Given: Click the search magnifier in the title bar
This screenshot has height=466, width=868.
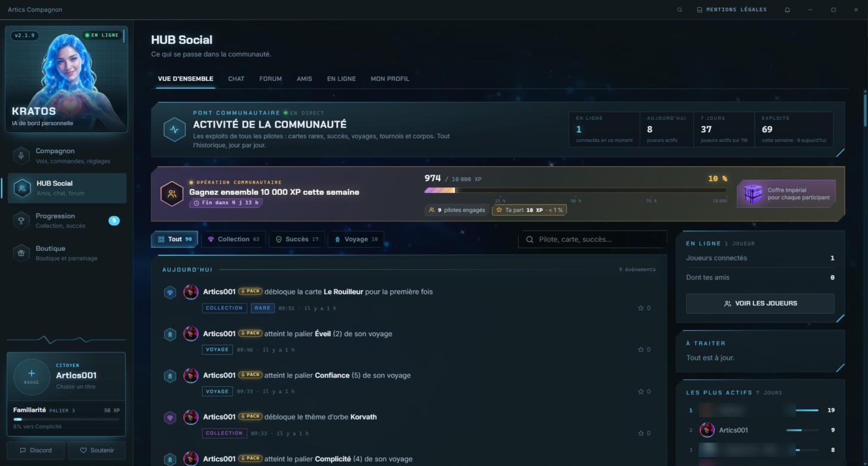Looking at the screenshot, I should click(680, 10).
